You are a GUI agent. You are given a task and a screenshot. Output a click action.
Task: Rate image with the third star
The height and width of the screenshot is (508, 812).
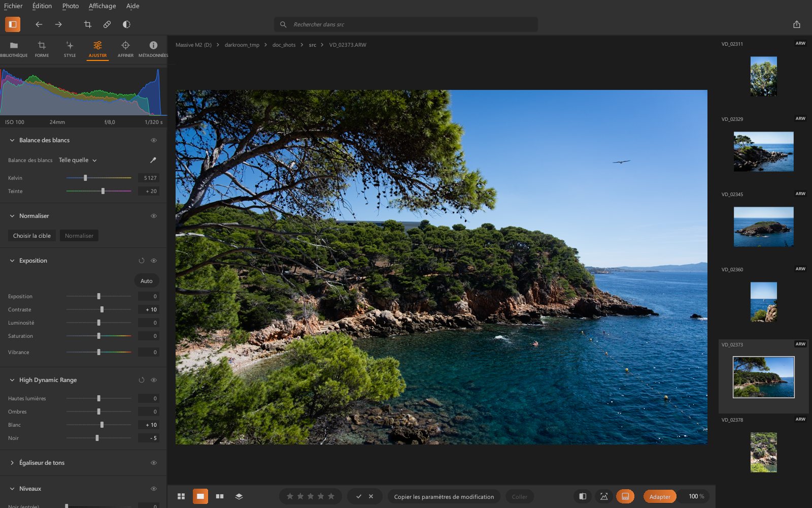click(x=311, y=496)
